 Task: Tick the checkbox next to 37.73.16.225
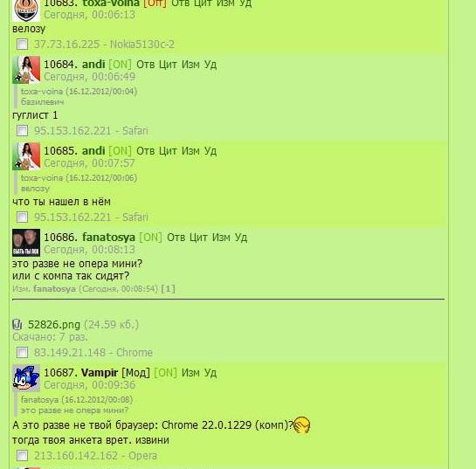point(22,44)
